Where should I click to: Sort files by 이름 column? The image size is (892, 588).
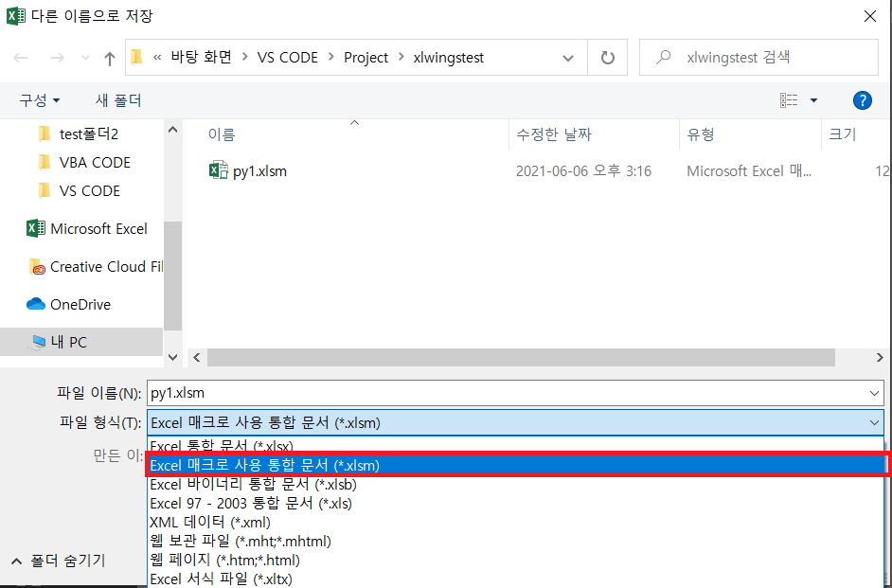pos(222,134)
